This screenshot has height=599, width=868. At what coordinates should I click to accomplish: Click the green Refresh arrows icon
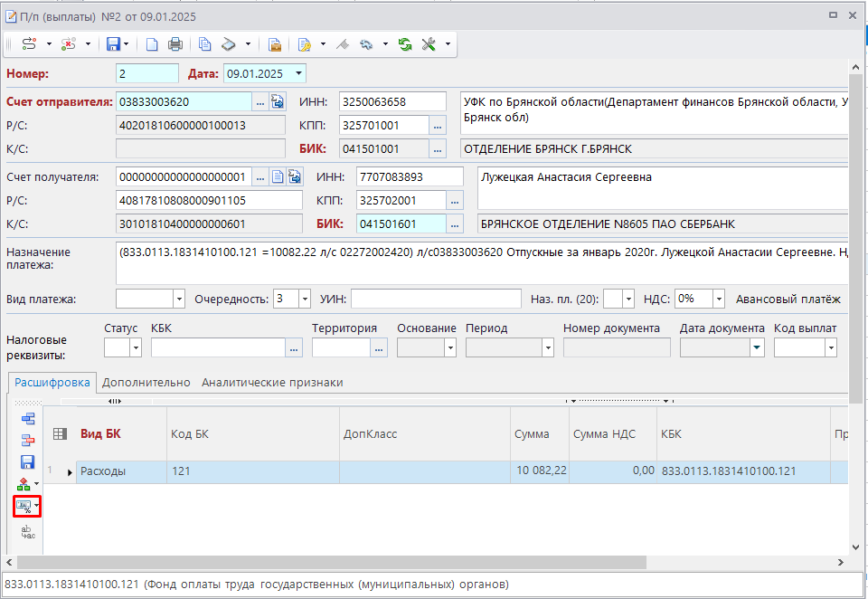tap(404, 43)
